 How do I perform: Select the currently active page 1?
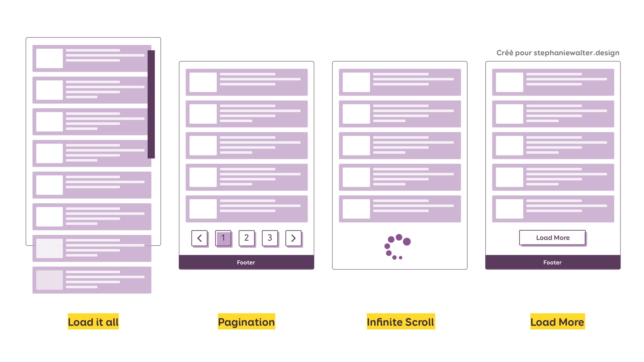tap(223, 238)
